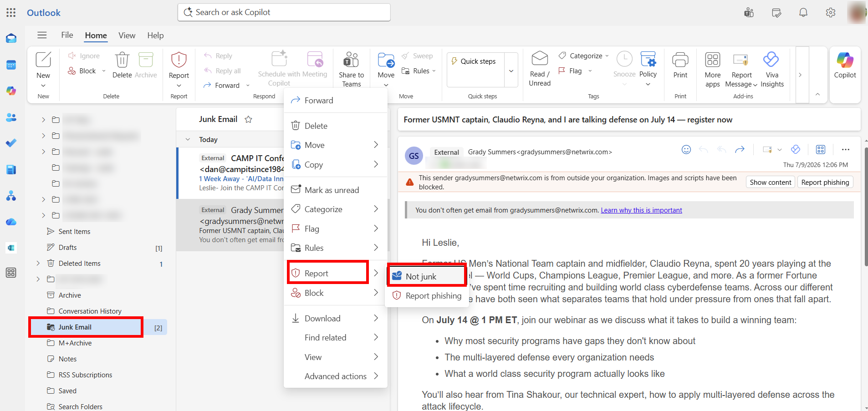The image size is (868, 411).
Task: Collapse the Today group in message list
Action: click(x=188, y=139)
